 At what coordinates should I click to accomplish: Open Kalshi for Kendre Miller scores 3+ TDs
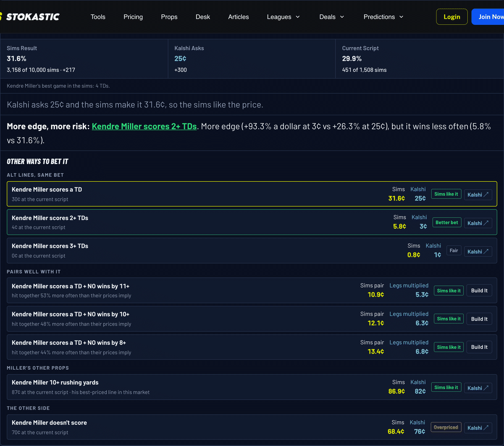point(478,251)
